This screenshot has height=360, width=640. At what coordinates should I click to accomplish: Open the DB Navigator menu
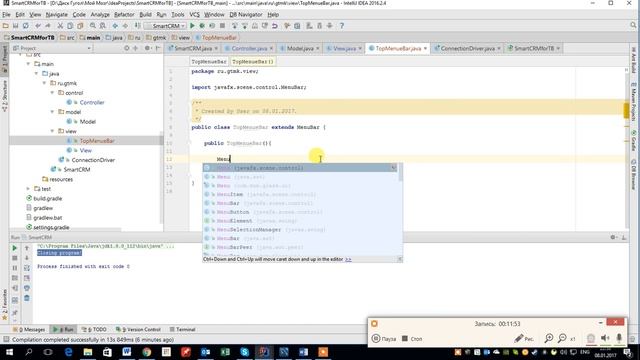pyautogui.click(x=246, y=15)
